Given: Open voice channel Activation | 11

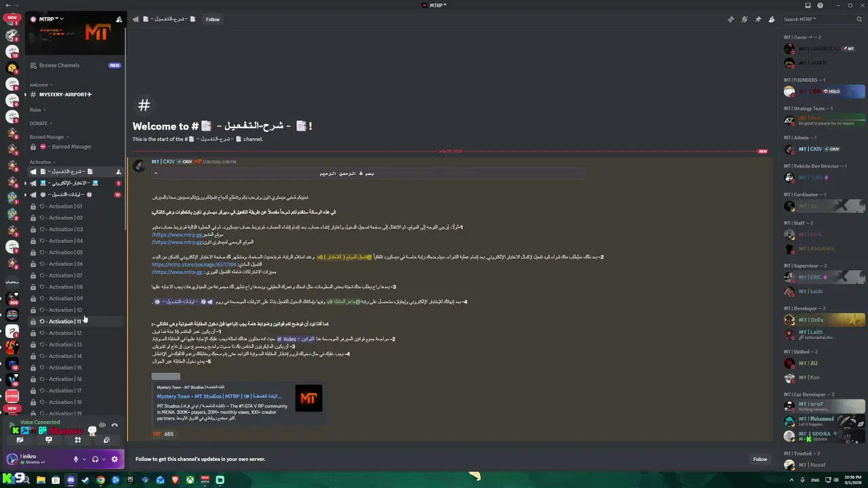Looking at the screenshot, I should (75, 321).
